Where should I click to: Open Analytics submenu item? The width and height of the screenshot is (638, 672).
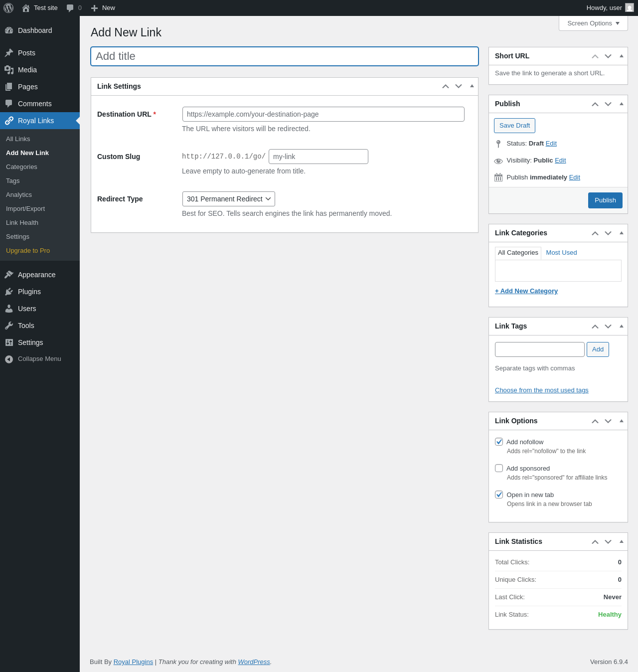tap(40, 195)
